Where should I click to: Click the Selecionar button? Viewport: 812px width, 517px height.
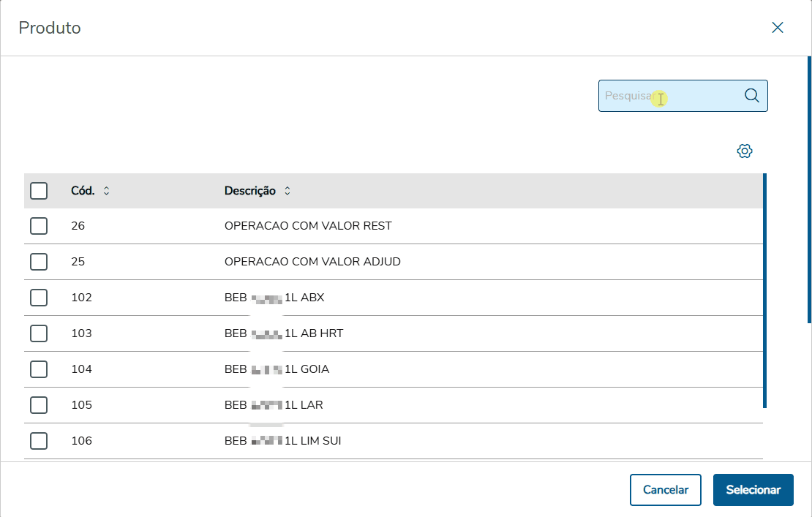pos(753,490)
